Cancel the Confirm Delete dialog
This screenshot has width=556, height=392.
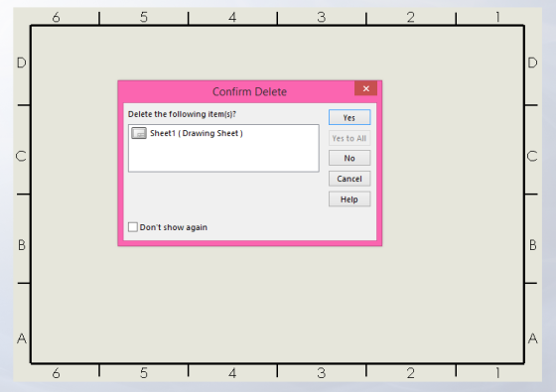coord(349,179)
